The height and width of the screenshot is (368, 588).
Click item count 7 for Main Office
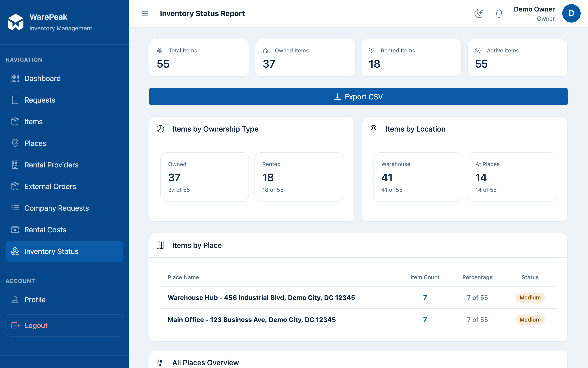[x=425, y=320]
